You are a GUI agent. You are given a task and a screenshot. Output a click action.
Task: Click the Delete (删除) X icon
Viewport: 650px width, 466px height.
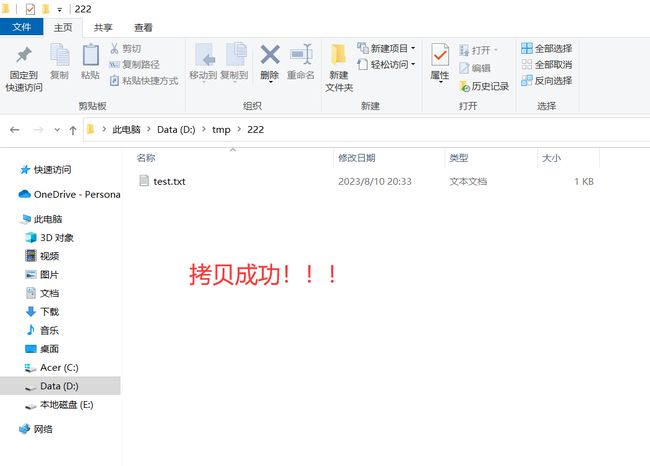click(270, 55)
